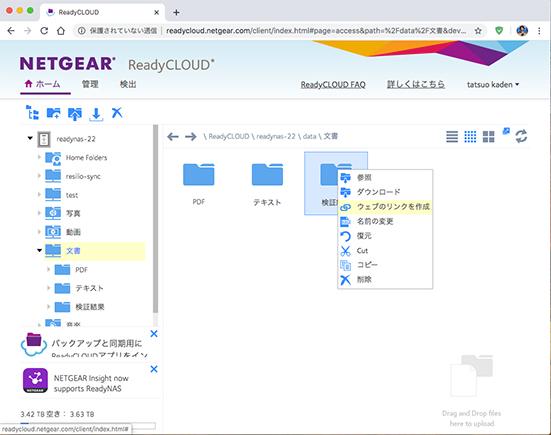Switch to large grid view layout
551x435 pixels.
point(488,136)
